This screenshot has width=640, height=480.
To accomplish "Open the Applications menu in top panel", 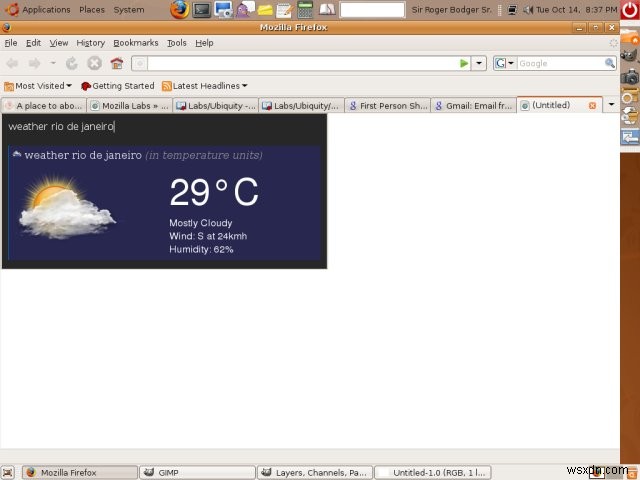I will click(x=39, y=9).
